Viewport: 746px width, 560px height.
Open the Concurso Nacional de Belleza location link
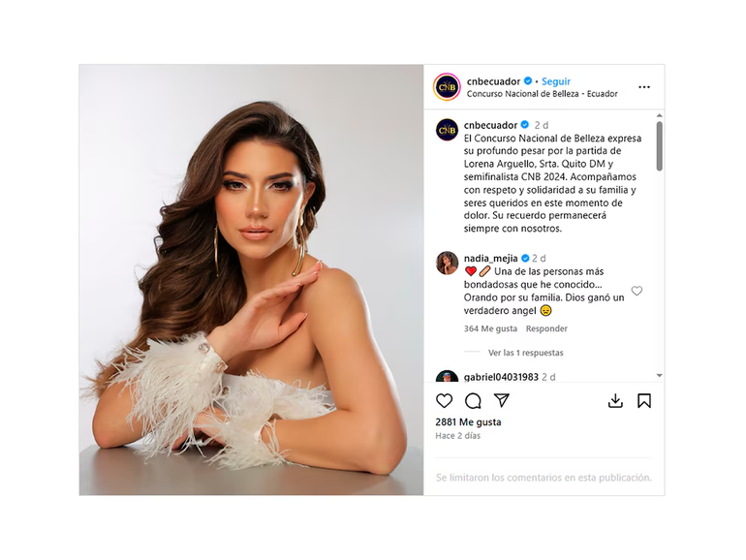coord(542,94)
